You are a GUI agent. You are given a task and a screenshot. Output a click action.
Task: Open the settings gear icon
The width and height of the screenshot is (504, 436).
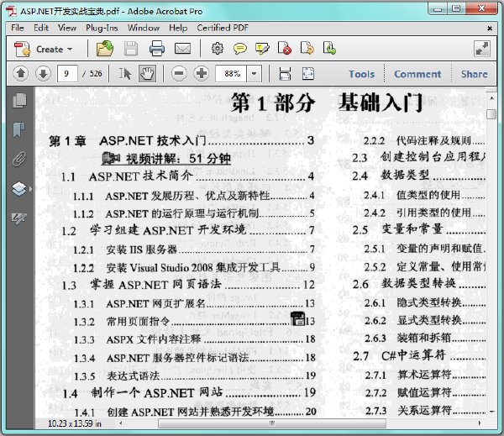(x=218, y=49)
